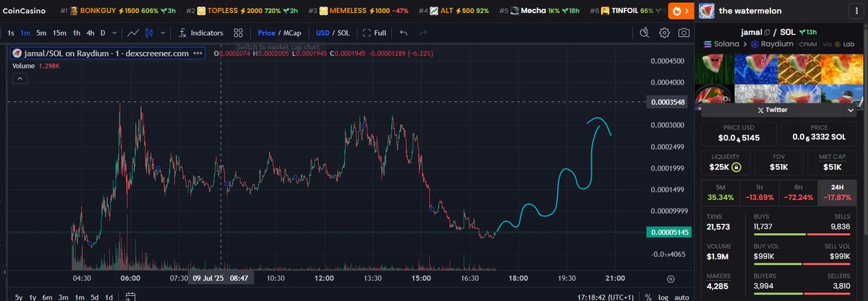Select the 5m timeframe
868x301 pixels.
(x=41, y=33)
